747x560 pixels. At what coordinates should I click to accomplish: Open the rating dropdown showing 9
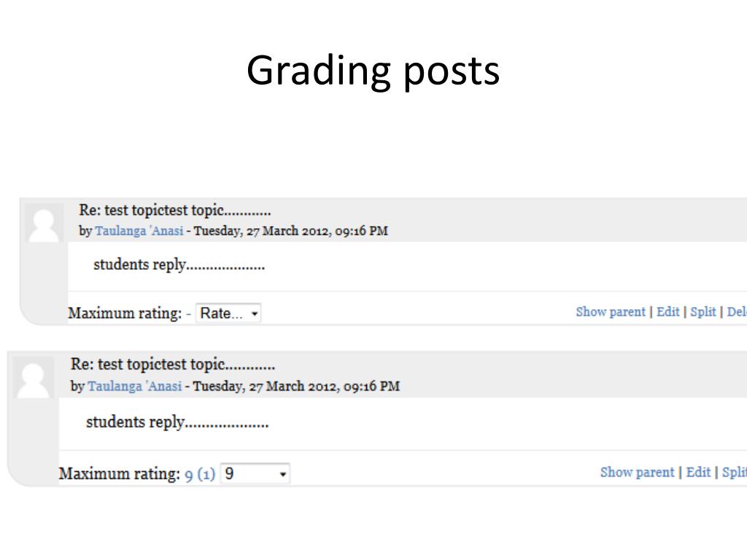tap(255, 474)
